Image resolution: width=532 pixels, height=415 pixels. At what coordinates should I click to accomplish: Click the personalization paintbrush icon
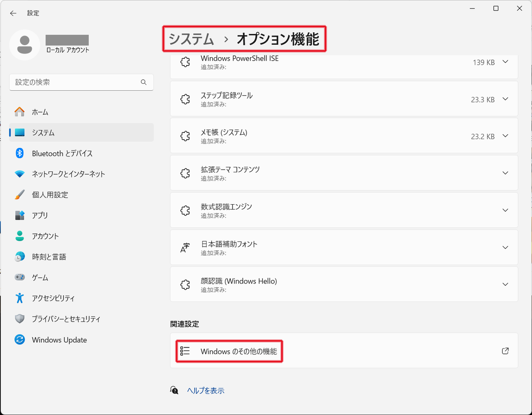point(20,195)
